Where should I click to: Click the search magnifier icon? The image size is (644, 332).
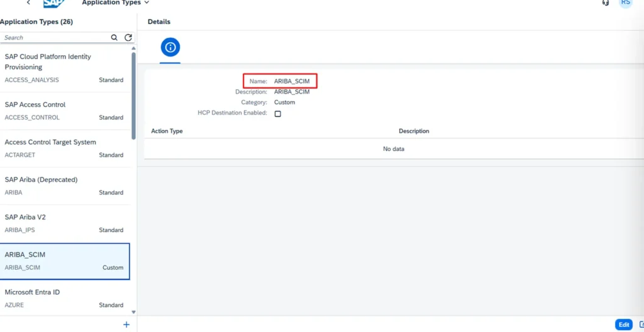click(x=114, y=38)
